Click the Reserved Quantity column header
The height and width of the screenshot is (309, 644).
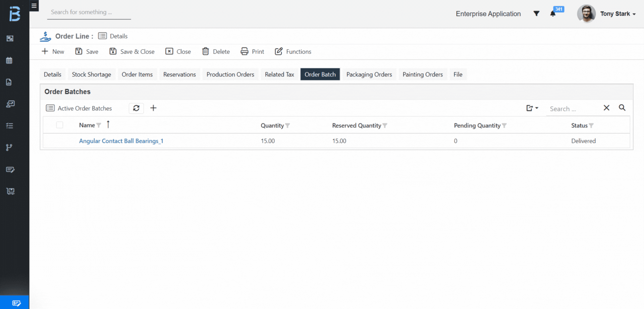(357, 126)
